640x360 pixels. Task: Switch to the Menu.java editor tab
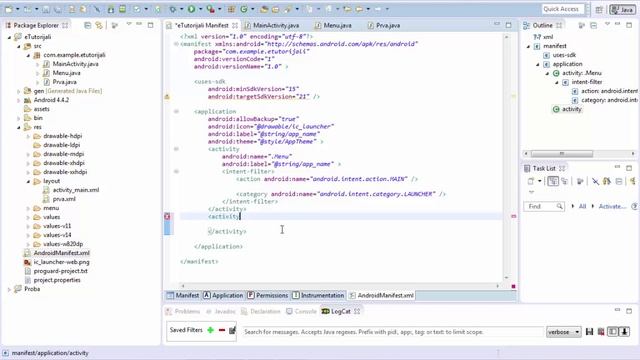tap(334, 25)
